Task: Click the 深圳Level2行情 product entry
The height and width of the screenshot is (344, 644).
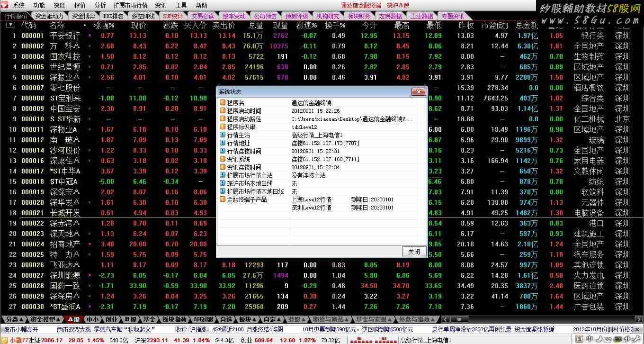Action: click(311, 208)
